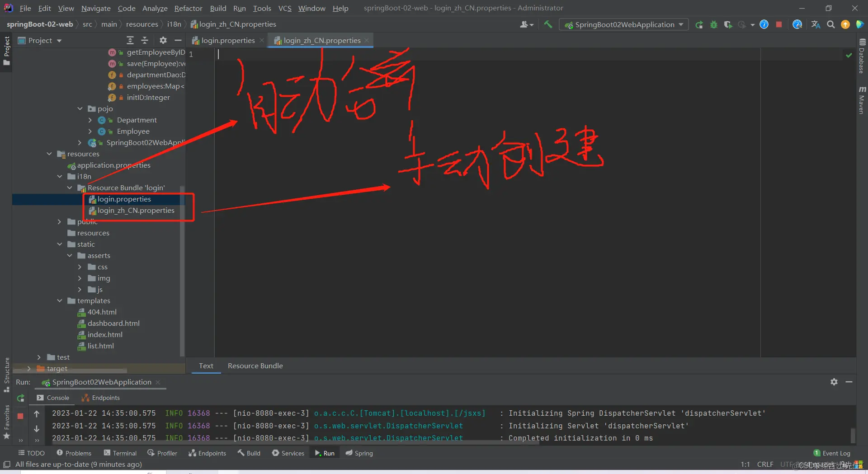Viewport: 868px width, 474px height.
Task: Toggle the Project side tool window button
Action: click(x=6, y=51)
